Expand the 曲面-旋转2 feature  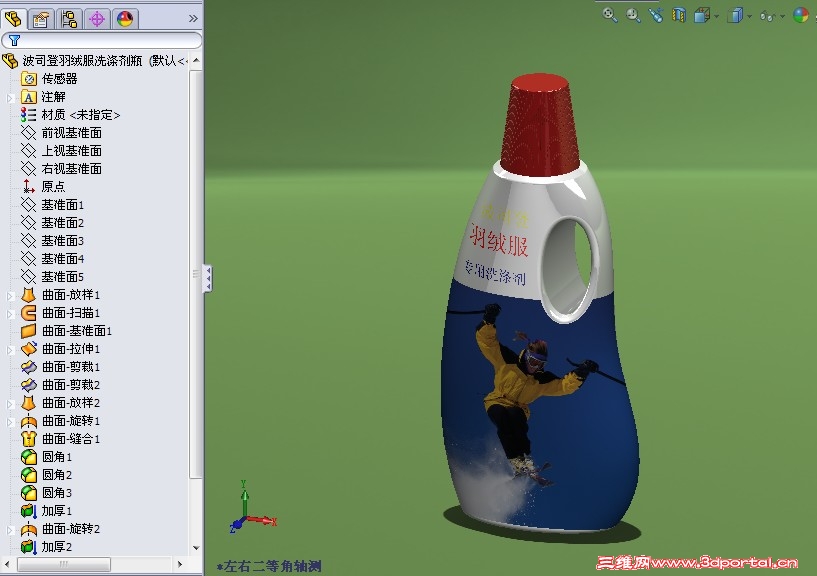tap(9, 530)
